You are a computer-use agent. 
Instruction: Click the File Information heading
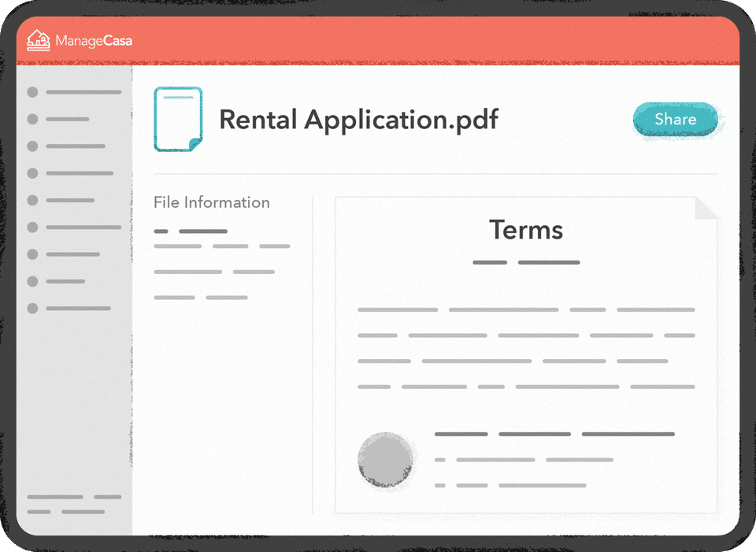pyautogui.click(x=212, y=202)
